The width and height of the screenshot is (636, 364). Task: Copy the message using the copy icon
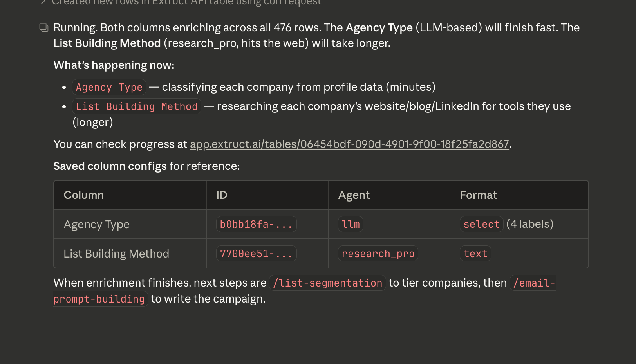click(44, 27)
